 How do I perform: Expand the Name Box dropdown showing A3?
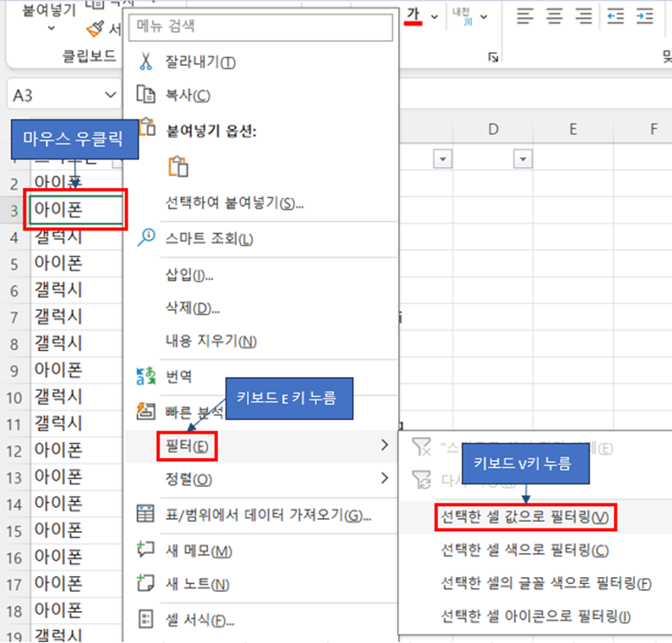point(111,94)
